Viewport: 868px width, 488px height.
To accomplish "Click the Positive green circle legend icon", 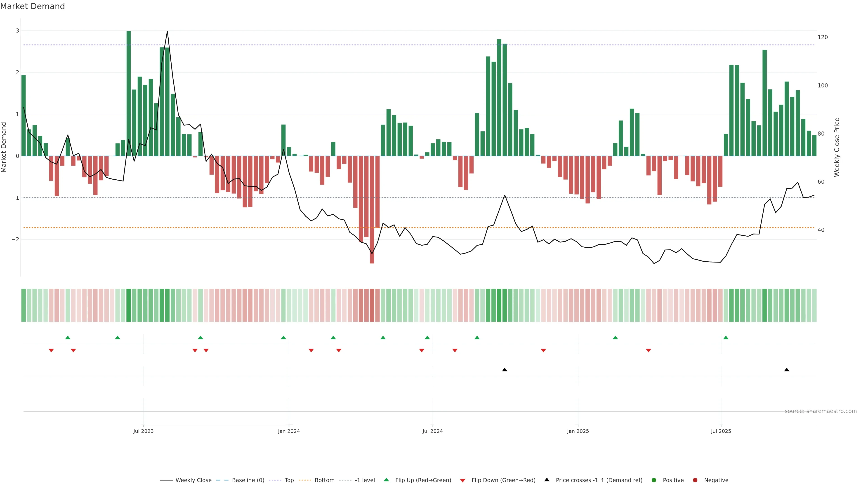I will 654,480.
